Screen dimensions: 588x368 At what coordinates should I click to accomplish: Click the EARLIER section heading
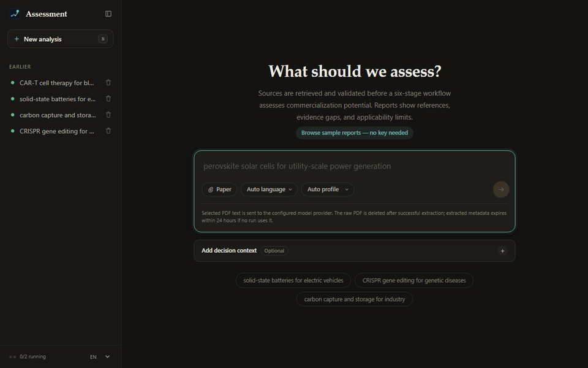(x=20, y=67)
